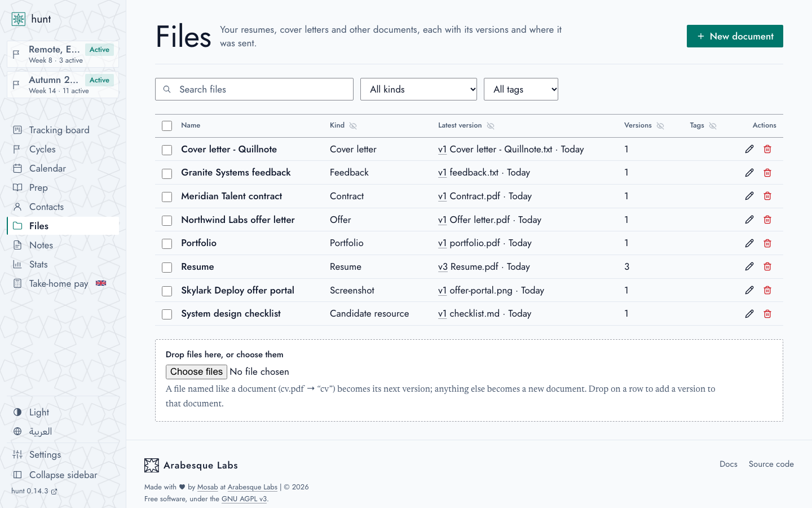Viewport: 812px width, 508px height.
Task: Delete the Skylark Deploy offer portal file
Action: (x=767, y=290)
